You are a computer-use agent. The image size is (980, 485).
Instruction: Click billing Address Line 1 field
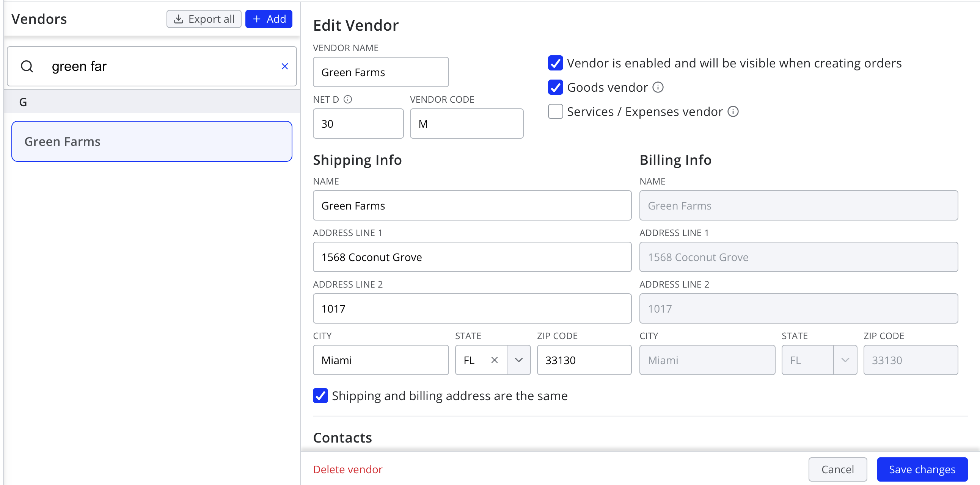click(x=799, y=257)
